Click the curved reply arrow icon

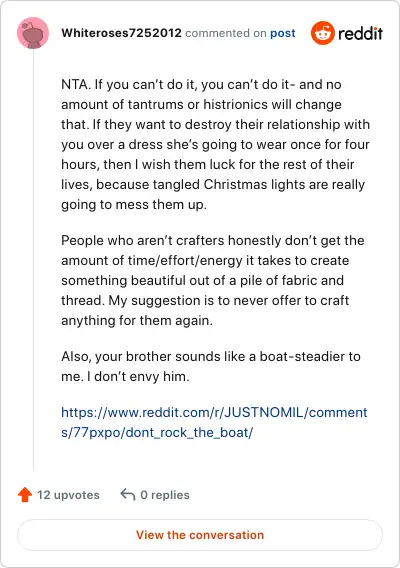(128, 494)
